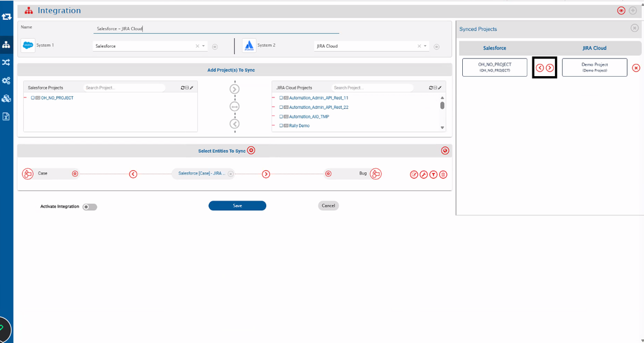This screenshot has height=343, width=644.
Task: Check the OH_NO_PROJECT checkbox
Action: click(x=33, y=98)
